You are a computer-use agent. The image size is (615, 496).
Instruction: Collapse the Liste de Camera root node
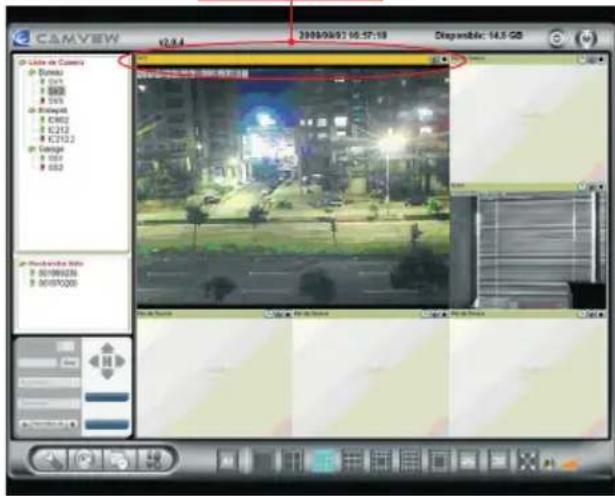(22, 62)
